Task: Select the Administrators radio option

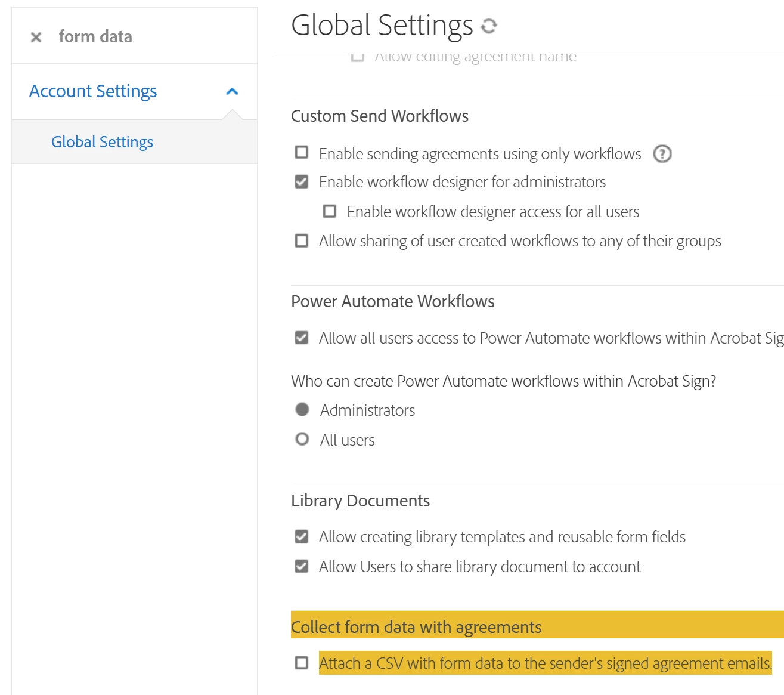Action: coord(302,409)
